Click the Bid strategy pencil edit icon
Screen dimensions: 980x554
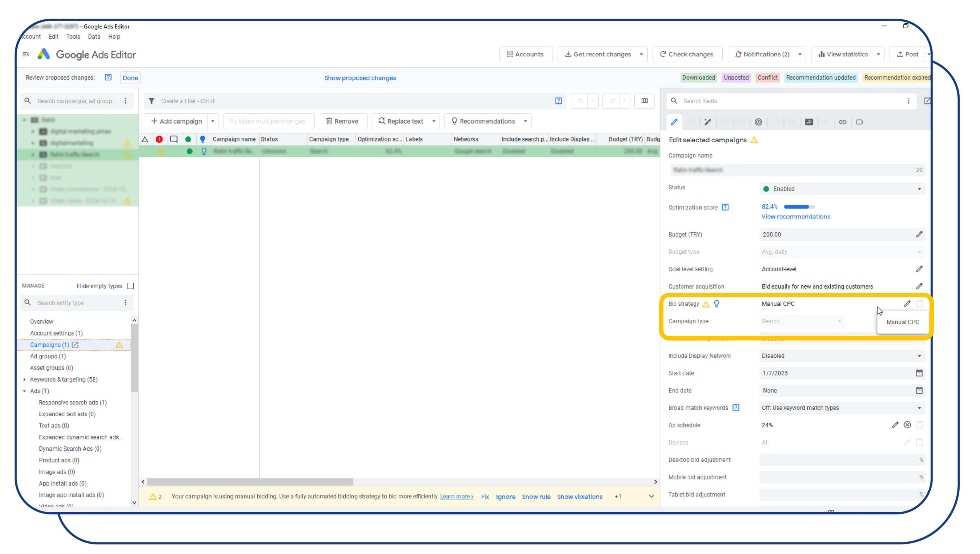pyautogui.click(x=907, y=304)
